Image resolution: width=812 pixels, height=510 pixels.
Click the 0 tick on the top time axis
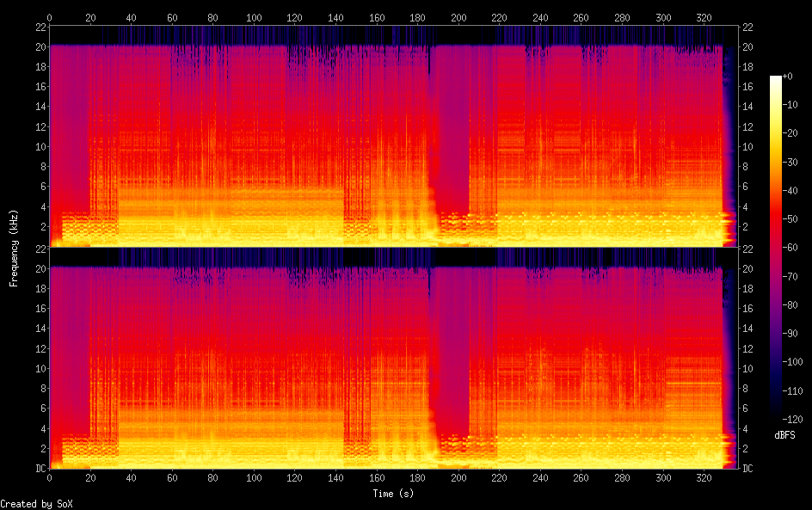pos(49,16)
